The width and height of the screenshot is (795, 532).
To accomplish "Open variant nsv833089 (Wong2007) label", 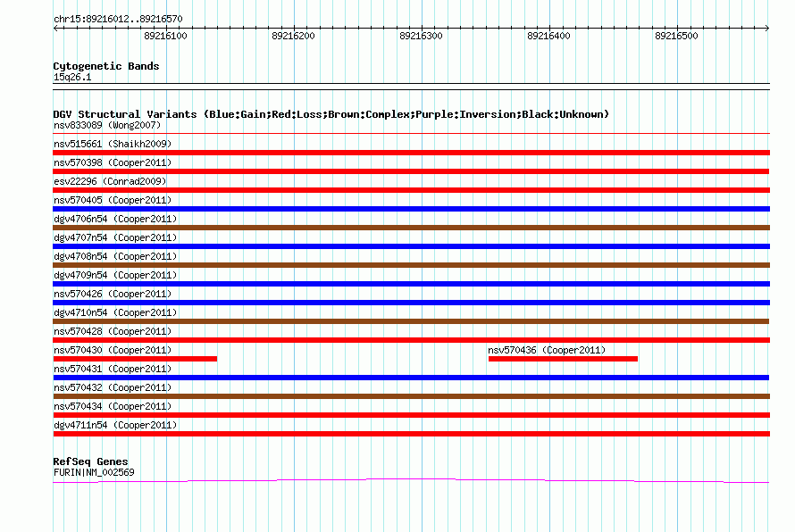I will coord(107,125).
